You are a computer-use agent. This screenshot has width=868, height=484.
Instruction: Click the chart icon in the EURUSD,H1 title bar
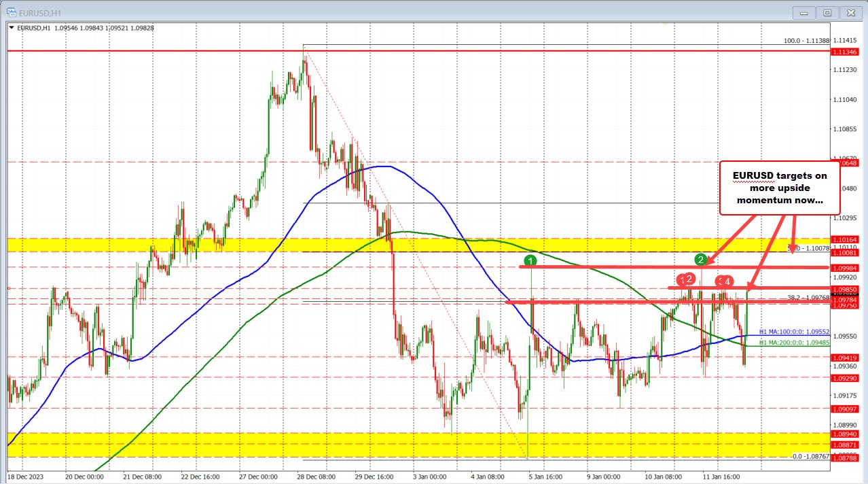tap(12, 12)
